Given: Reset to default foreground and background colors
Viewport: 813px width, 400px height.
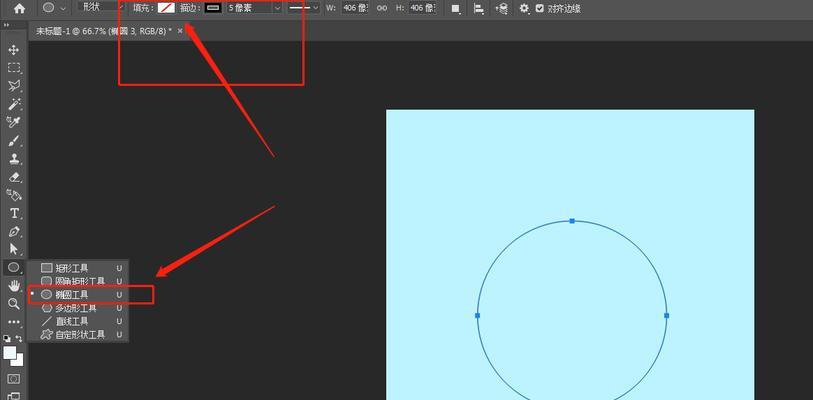Looking at the screenshot, I should (6, 338).
